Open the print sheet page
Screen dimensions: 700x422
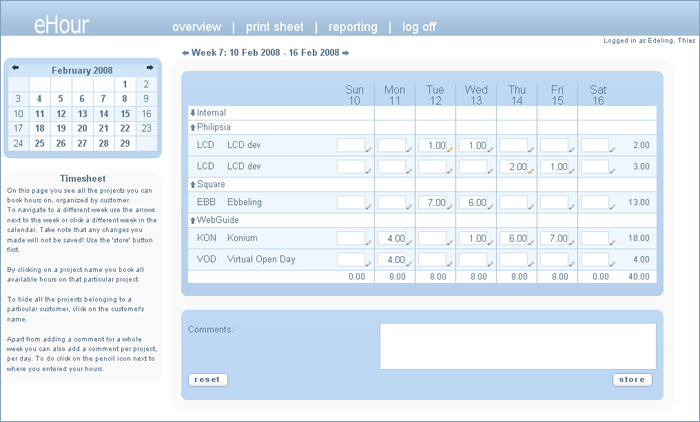pyautogui.click(x=275, y=27)
